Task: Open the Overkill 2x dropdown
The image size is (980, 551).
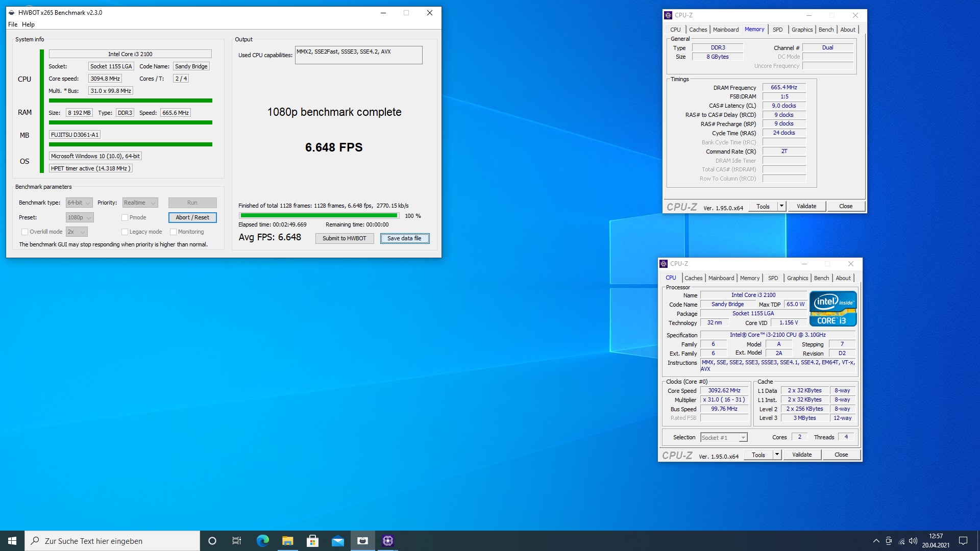Action: (77, 232)
